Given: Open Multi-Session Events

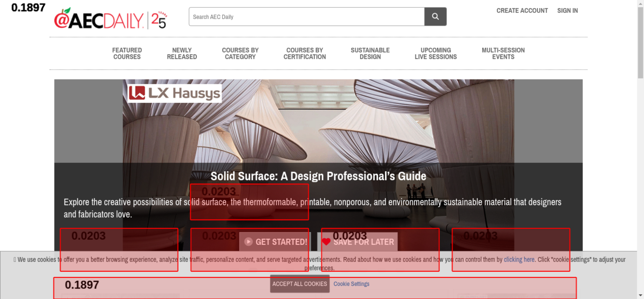Looking at the screenshot, I should [503, 53].
